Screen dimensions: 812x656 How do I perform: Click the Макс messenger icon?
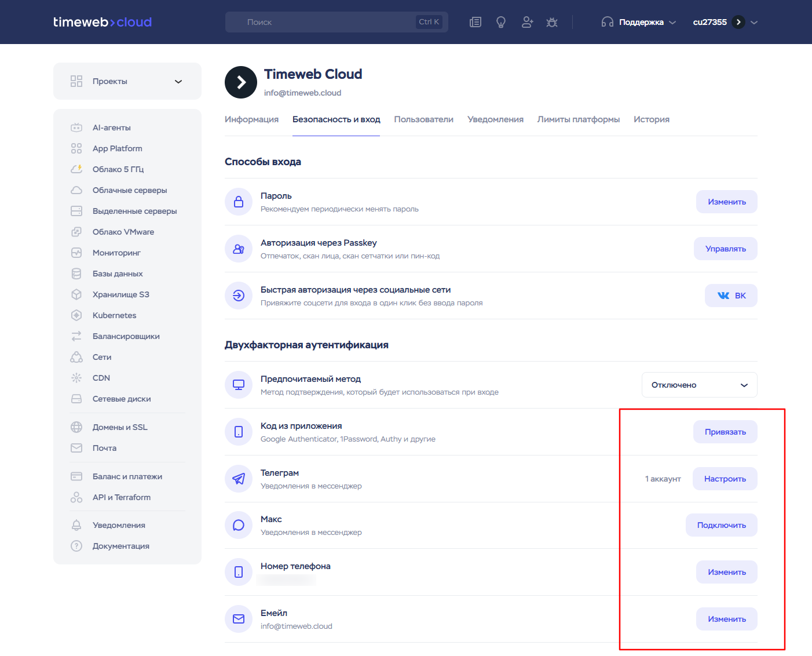pos(239,525)
